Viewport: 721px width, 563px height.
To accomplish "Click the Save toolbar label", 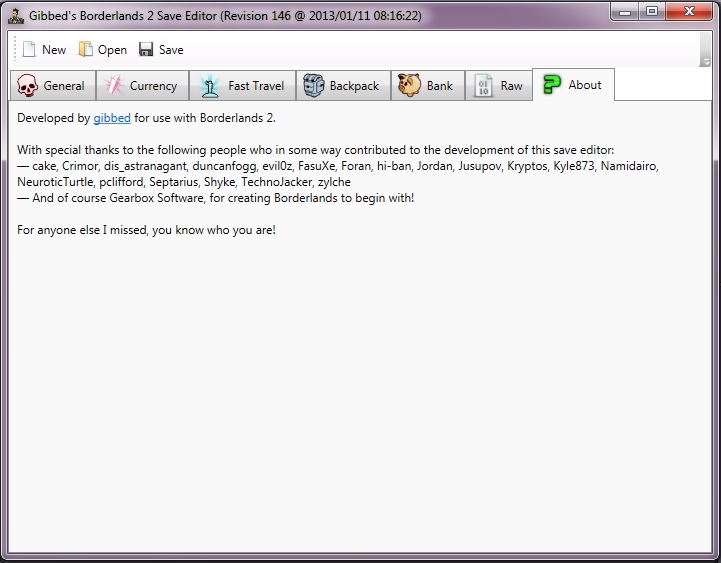I will point(171,50).
